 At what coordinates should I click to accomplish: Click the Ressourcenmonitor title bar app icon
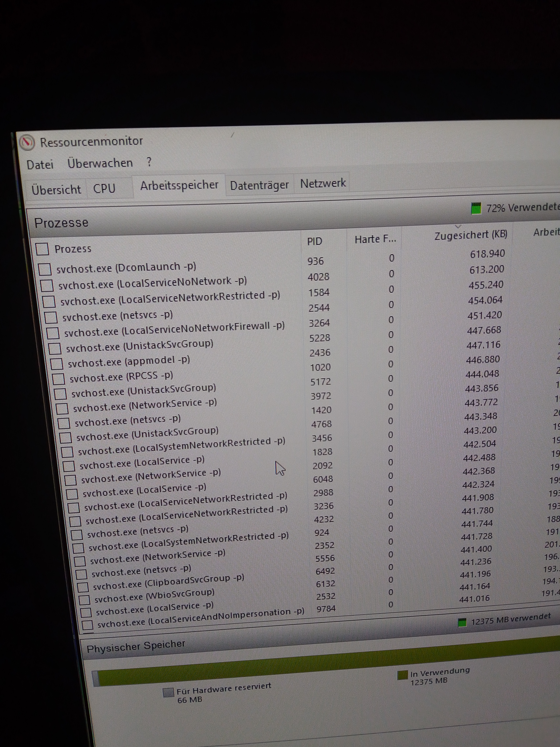[x=27, y=142]
